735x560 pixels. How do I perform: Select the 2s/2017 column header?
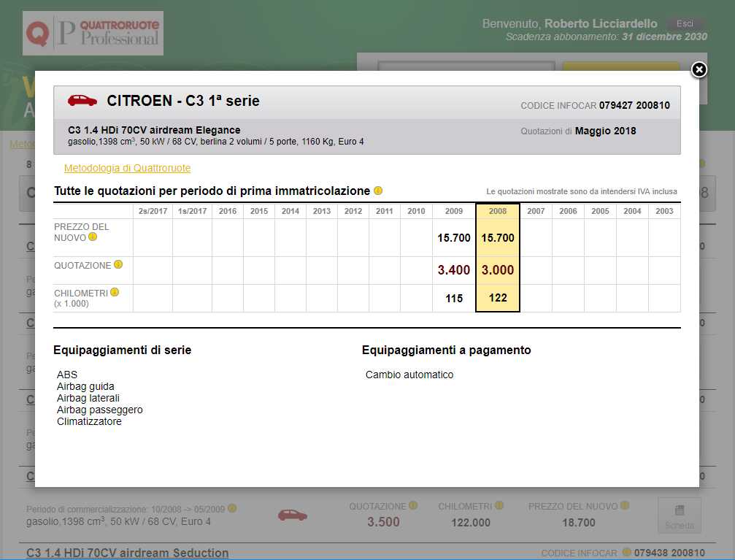point(153,211)
